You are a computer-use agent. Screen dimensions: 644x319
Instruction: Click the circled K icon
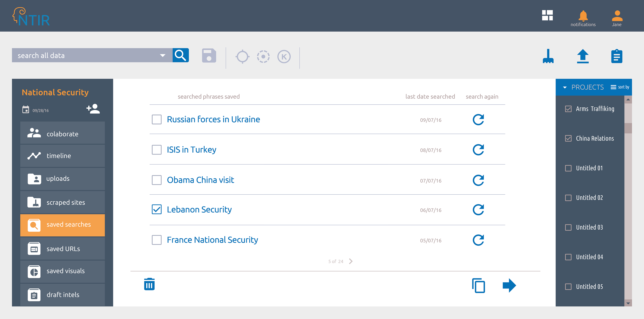(x=284, y=57)
